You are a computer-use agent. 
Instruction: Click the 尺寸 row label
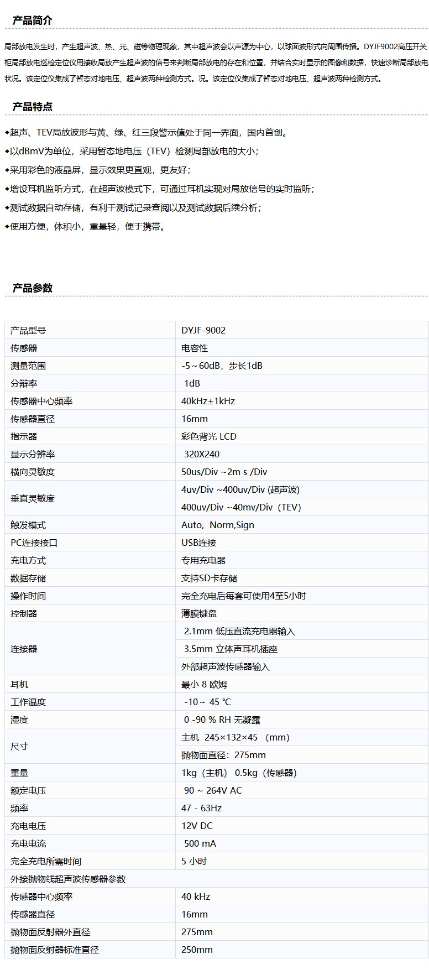coord(19,746)
